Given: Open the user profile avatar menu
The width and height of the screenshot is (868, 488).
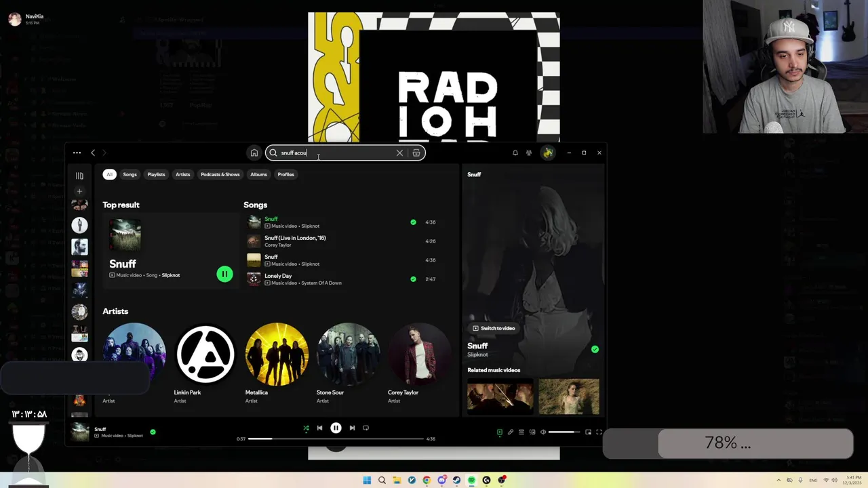Looking at the screenshot, I should (547, 152).
